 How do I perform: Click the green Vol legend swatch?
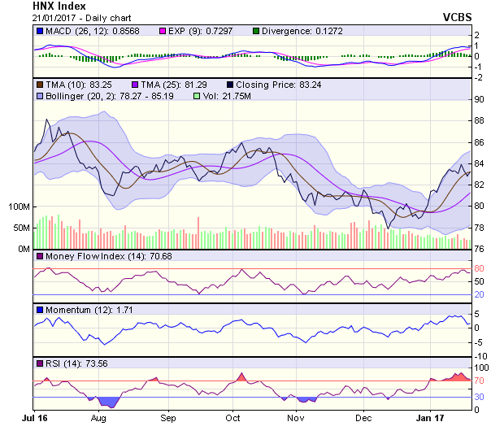(196, 97)
